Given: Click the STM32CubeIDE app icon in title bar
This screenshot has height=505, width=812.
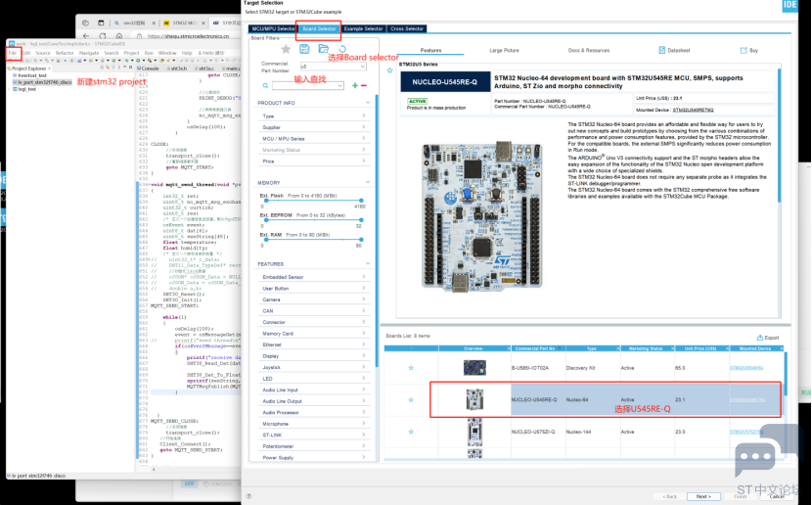Looking at the screenshot, I should 10,44.
